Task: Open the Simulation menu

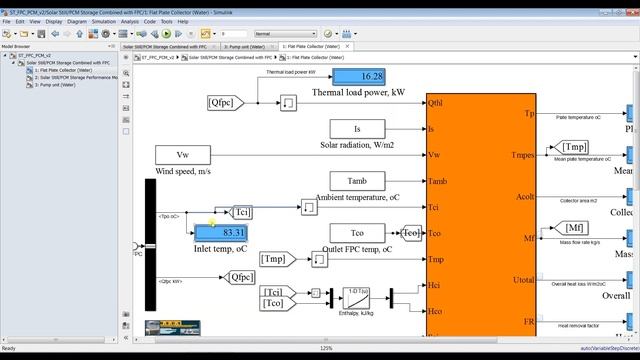Action: click(x=104, y=22)
